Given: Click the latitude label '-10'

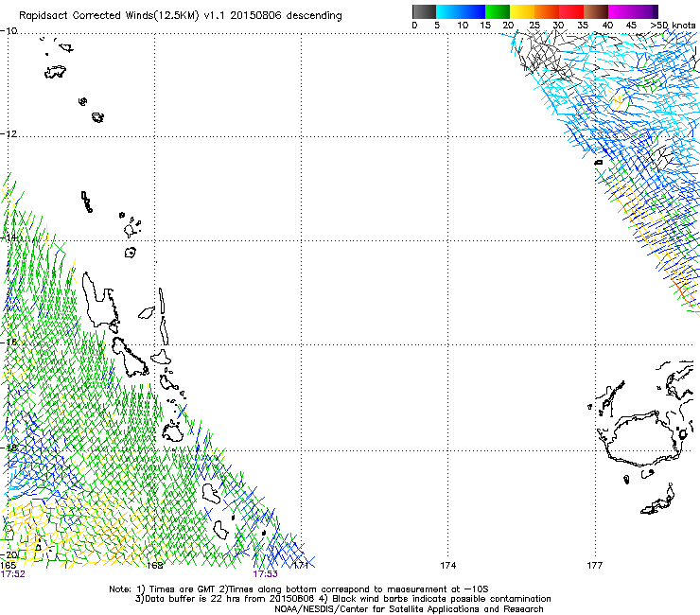Looking at the screenshot, I should [x=9, y=31].
